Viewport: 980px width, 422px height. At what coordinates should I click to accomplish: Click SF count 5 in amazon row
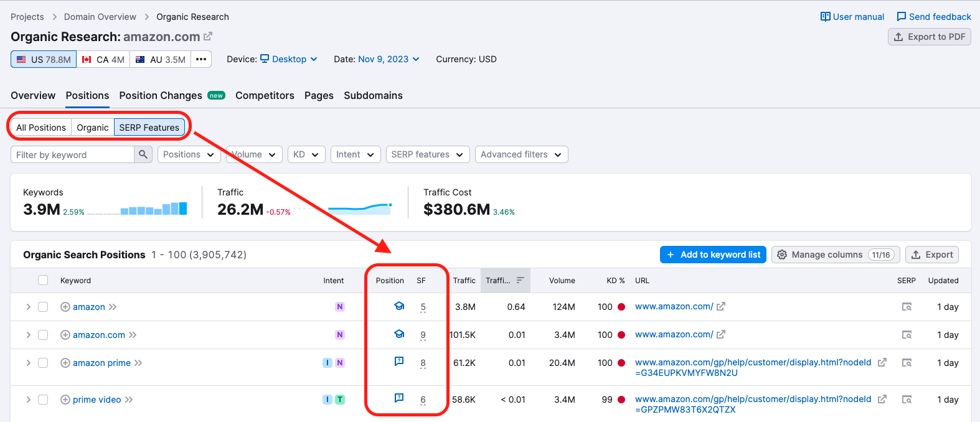tap(423, 307)
